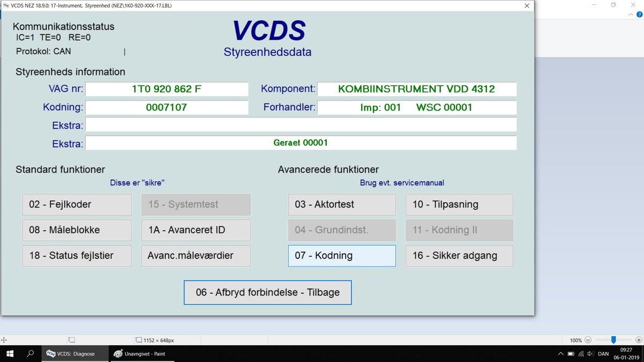Open Windows Start menu
Screen dimensions: 644x362
(x=10, y=354)
